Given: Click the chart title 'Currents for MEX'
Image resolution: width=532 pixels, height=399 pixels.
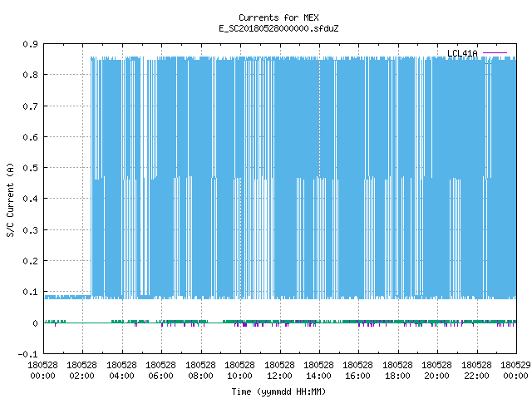Looking at the screenshot, I should click(278, 17).
